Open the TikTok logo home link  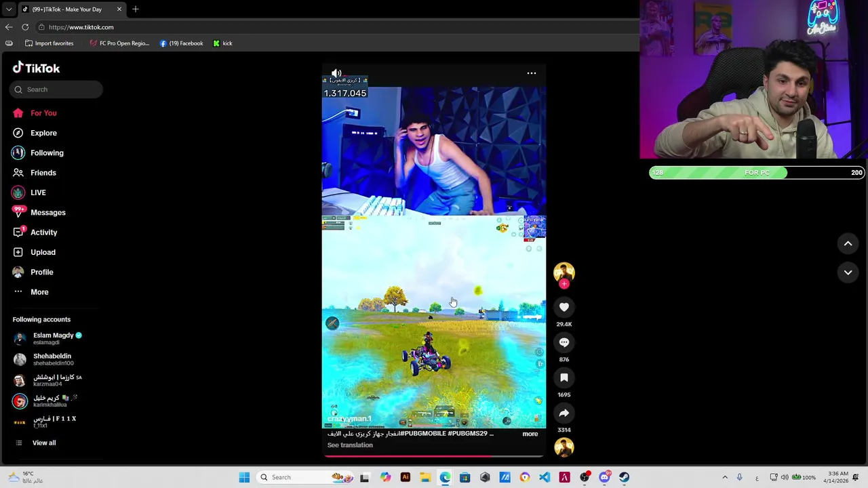(37, 68)
